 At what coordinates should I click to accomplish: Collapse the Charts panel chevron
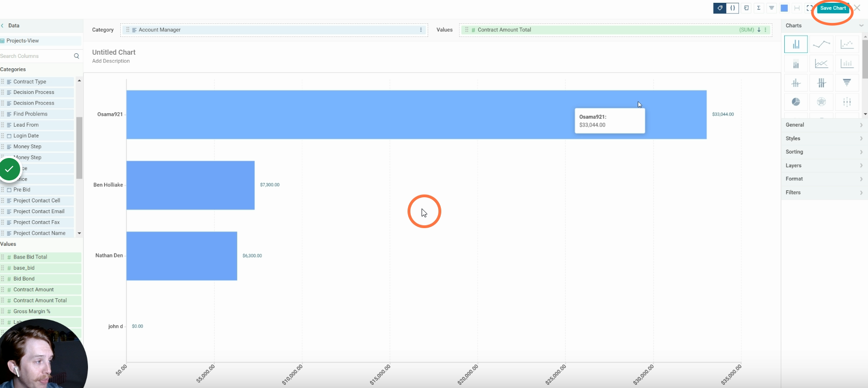coord(861,26)
